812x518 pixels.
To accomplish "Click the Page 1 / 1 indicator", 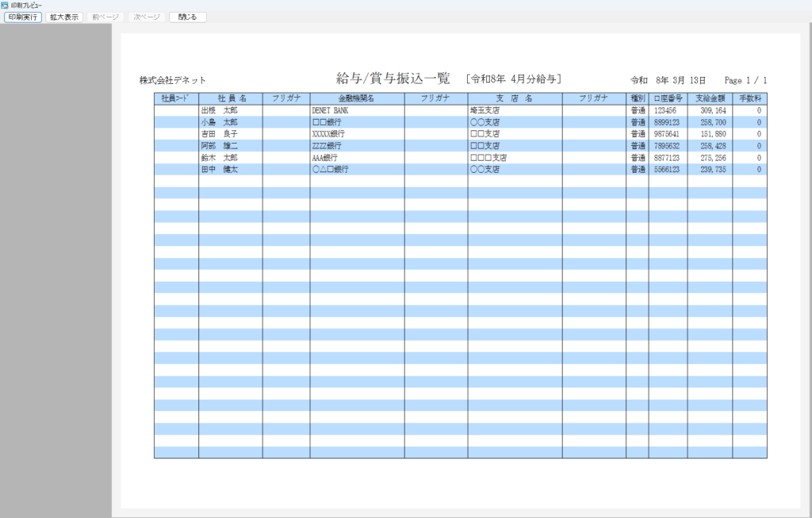I will pyautogui.click(x=745, y=80).
